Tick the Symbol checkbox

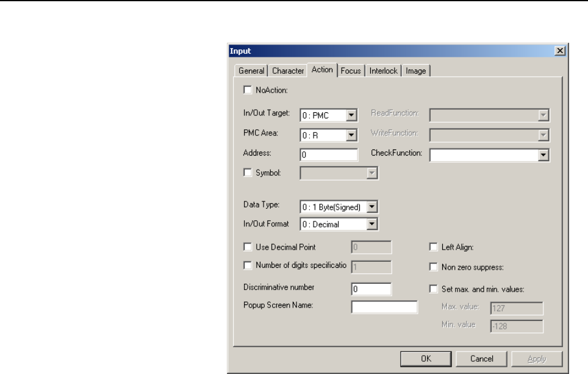(248, 173)
